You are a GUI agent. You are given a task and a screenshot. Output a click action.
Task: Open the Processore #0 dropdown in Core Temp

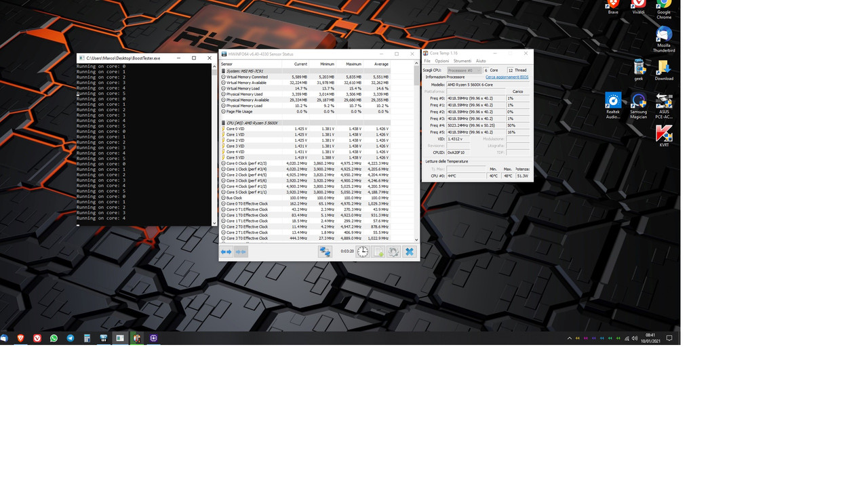click(x=464, y=70)
